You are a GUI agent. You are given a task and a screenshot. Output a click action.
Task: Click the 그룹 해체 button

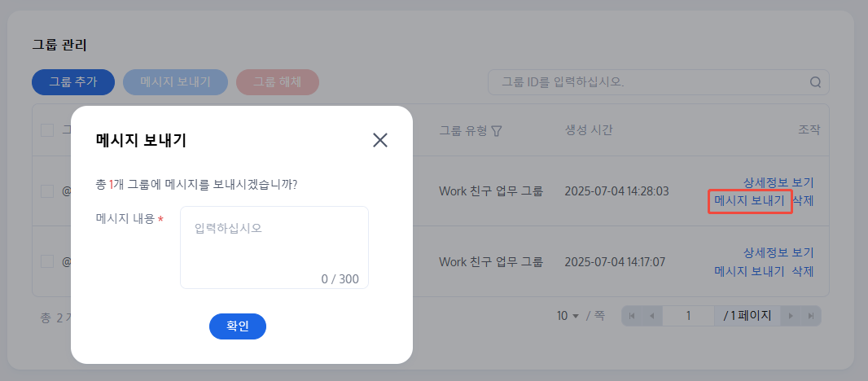coord(277,82)
